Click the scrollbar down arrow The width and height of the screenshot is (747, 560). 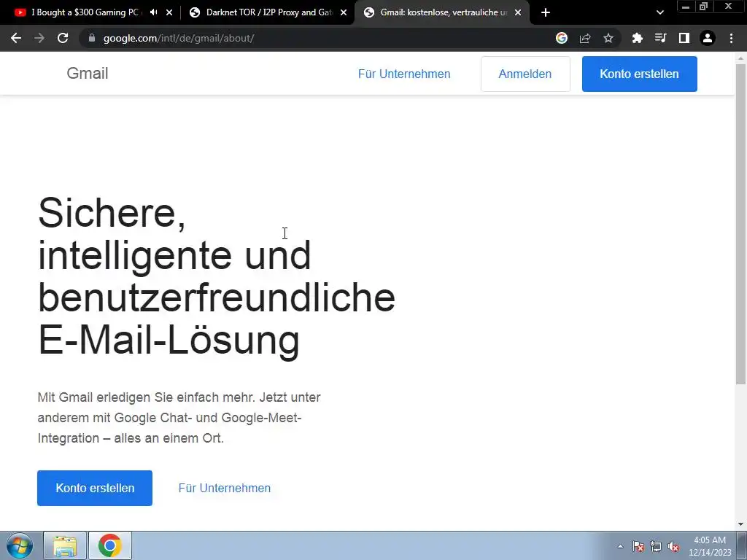(x=740, y=525)
